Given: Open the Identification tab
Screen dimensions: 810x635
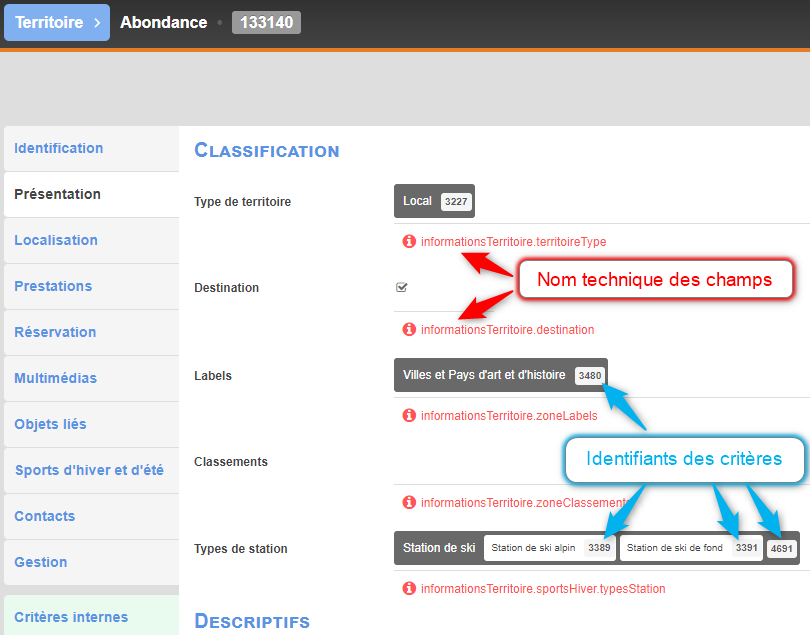Looking at the screenshot, I should point(91,148).
